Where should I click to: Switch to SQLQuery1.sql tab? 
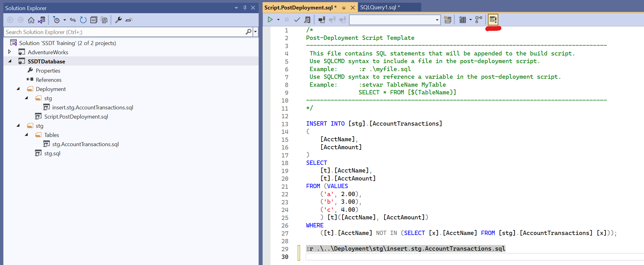click(x=380, y=7)
